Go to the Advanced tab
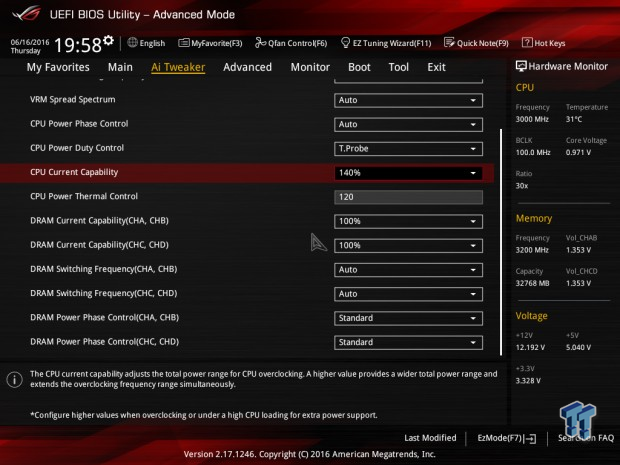Viewport: 620px width, 465px height. [247, 67]
